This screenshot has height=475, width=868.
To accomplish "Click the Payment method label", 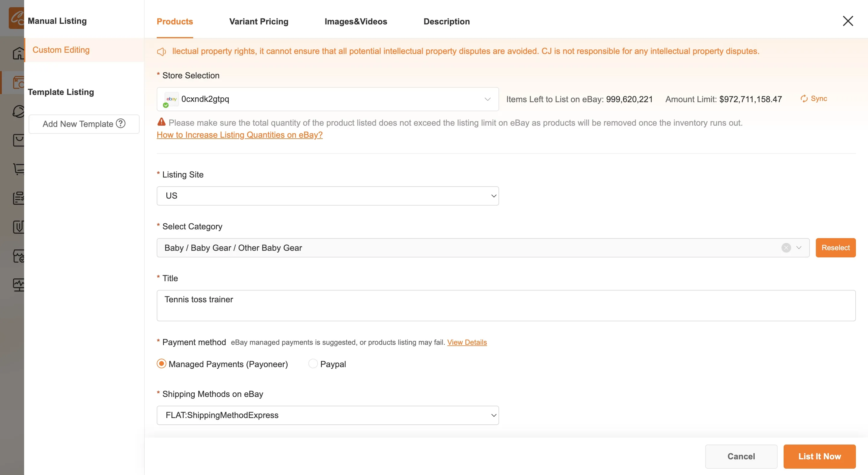I will pyautogui.click(x=194, y=342).
